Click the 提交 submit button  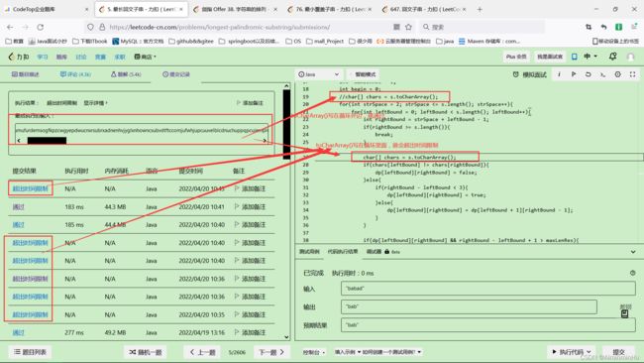click(618, 352)
